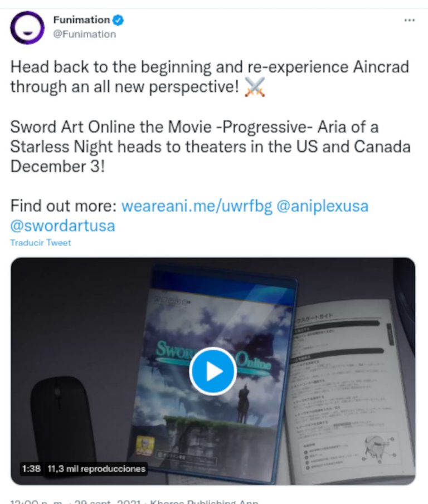
Task: Open the tweet's three-dot more options menu
Action: pos(409,20)
